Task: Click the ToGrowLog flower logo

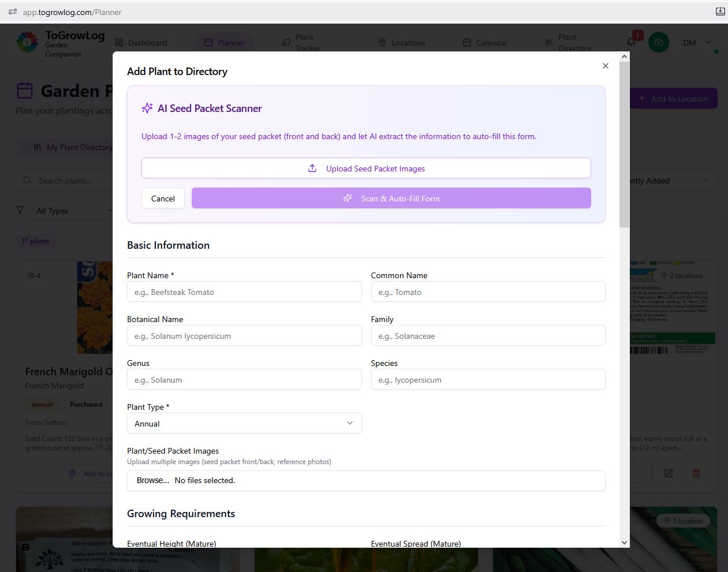Action: [27, 43]
